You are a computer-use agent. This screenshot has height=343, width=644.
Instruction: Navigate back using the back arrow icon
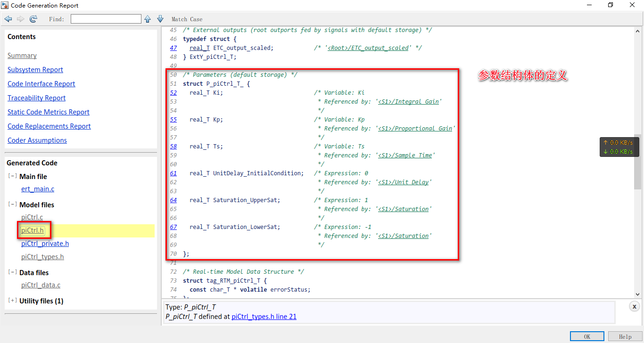(8, 19)
